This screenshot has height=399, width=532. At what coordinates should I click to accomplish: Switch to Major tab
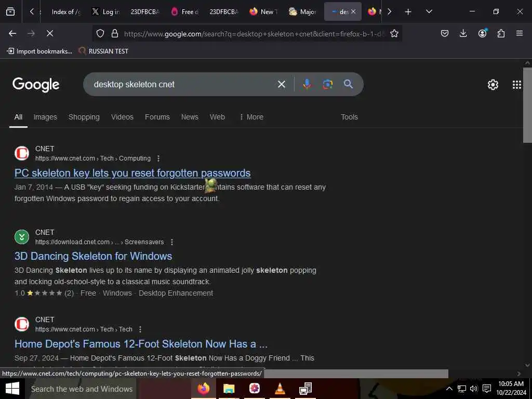click(x=303, y=12)
